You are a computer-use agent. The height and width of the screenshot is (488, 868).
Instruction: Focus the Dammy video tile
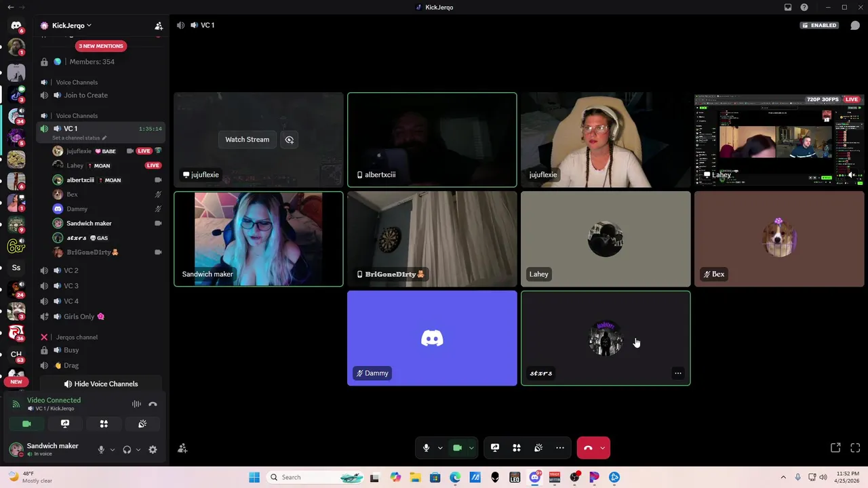coord(432,338)
